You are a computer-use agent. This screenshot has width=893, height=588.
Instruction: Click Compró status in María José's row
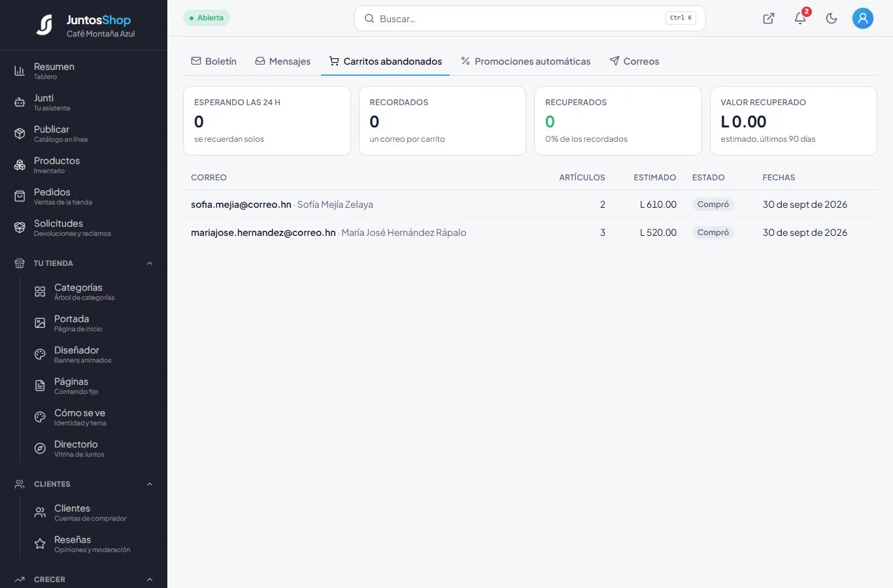(713, 233)
